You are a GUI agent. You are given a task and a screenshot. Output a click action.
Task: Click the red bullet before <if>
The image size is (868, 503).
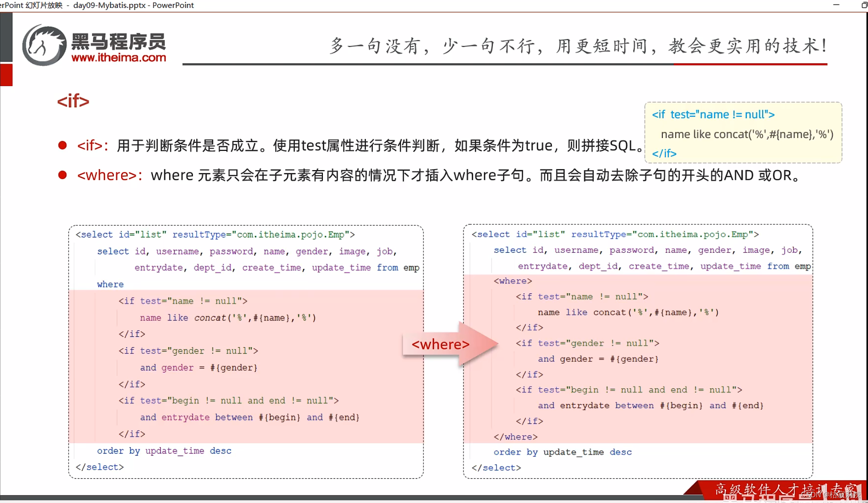[x=62, y=145]
